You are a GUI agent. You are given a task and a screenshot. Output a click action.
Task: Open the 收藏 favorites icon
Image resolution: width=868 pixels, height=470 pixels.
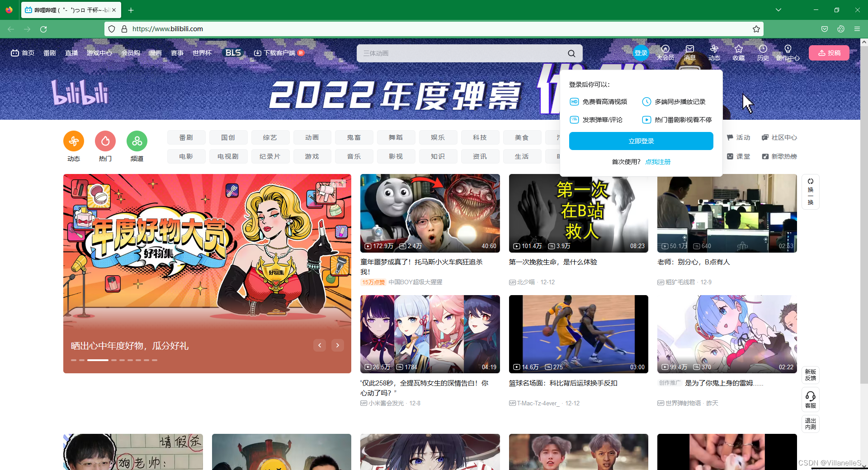[738, 52]
